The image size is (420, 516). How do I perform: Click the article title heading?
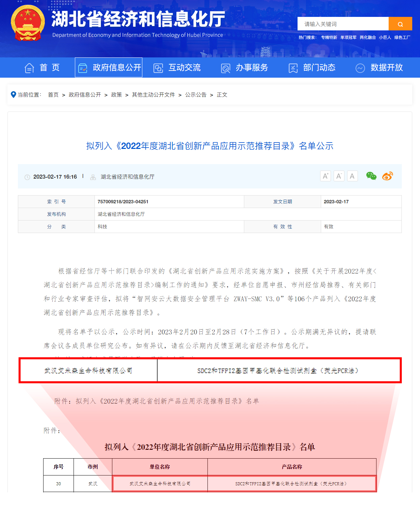[x=210, y=146]
